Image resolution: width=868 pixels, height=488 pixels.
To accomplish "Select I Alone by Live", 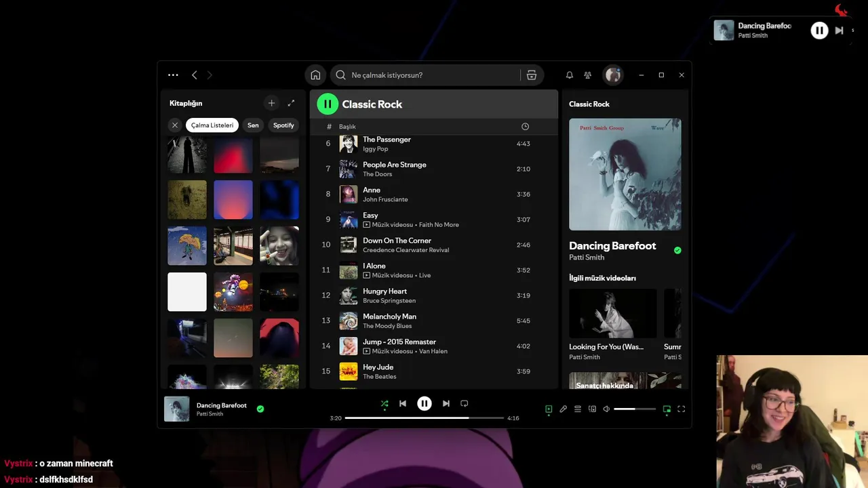I will coord(434,270).
